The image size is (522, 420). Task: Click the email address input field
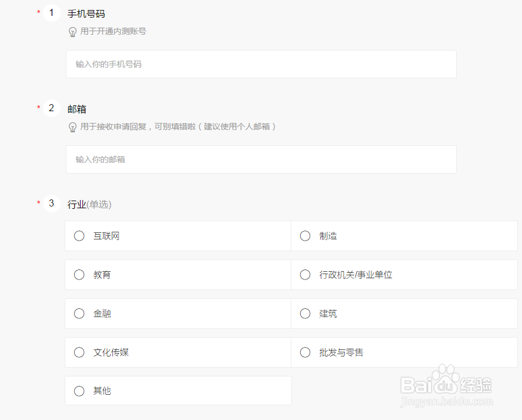pos(261,159)
